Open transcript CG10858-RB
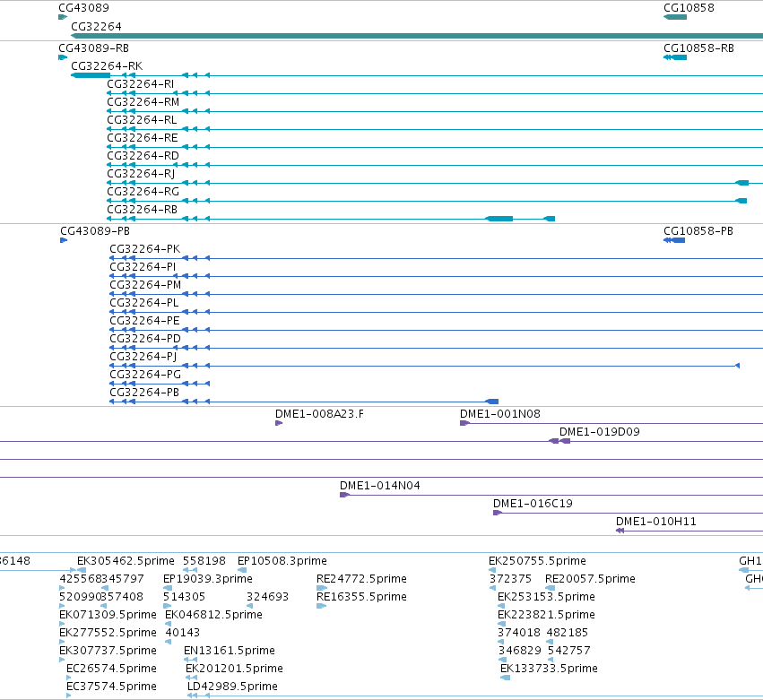Screen dimensions: 763x700 [x=698, y=48]
